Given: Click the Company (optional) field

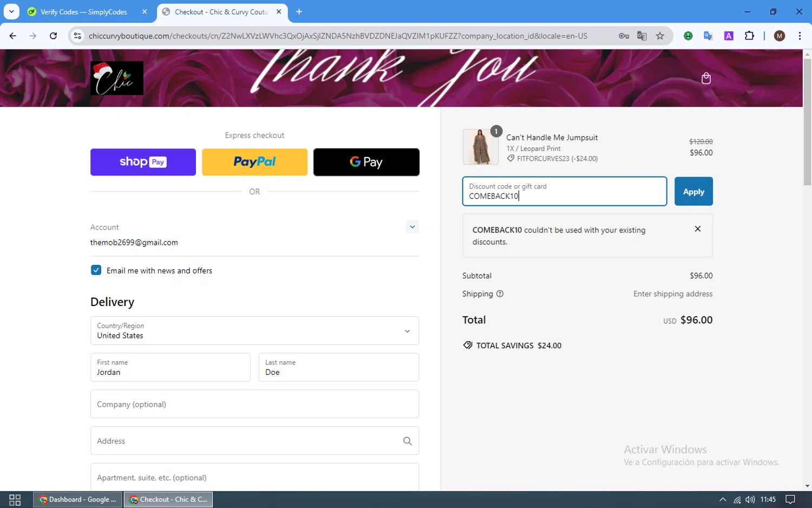Looking at the screenshot, I should (x=254, y=404).
